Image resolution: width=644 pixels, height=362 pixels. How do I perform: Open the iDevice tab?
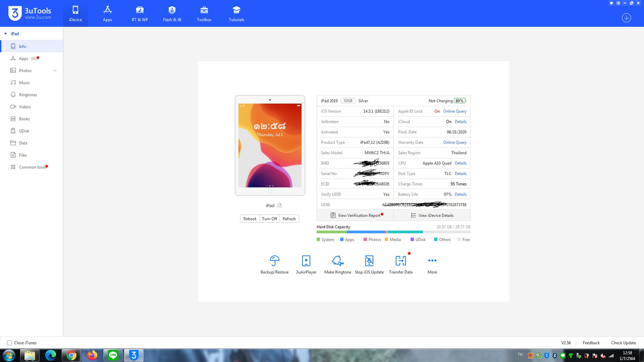pos(75,14)
